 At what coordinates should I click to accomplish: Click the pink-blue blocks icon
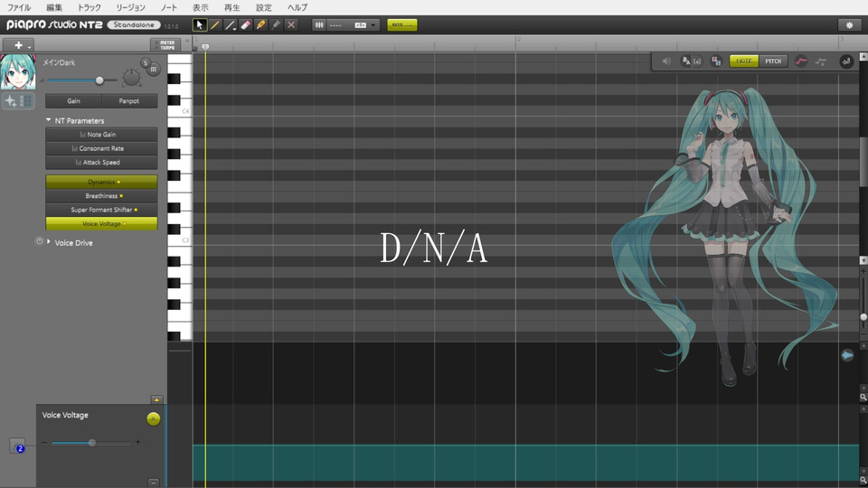tap(716, 61)
